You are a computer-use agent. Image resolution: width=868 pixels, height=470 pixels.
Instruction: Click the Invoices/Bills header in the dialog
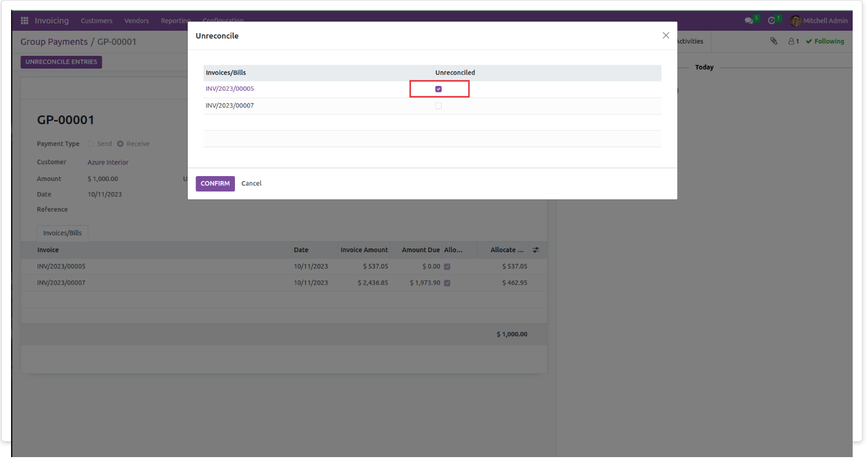(226, 72)
